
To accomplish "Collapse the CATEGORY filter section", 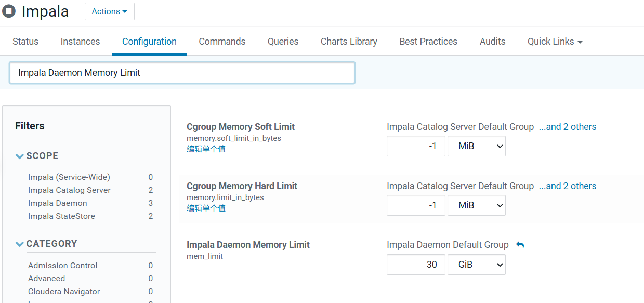I will pos(20,244).
